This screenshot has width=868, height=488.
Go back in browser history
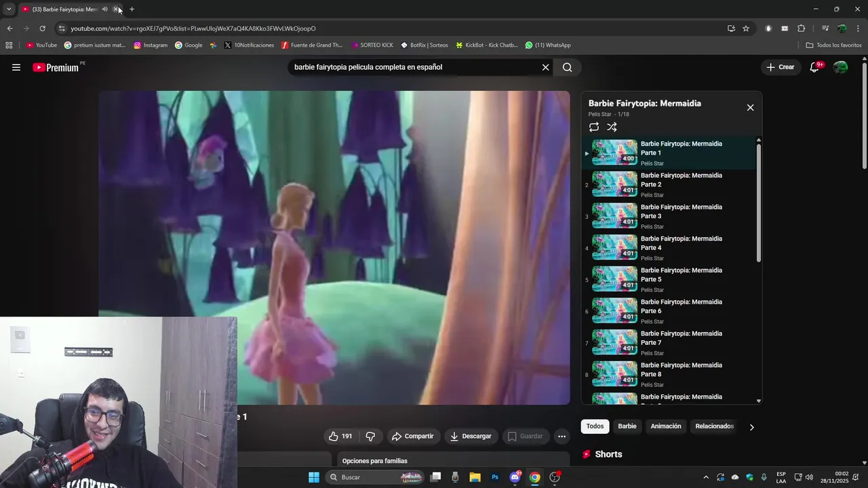click(9, 28)
